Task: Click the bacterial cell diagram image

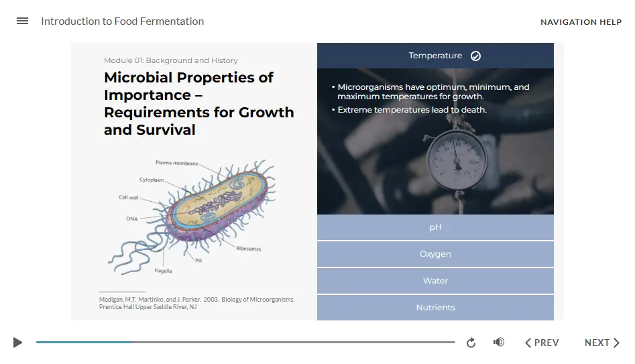Action: (194, 215)
